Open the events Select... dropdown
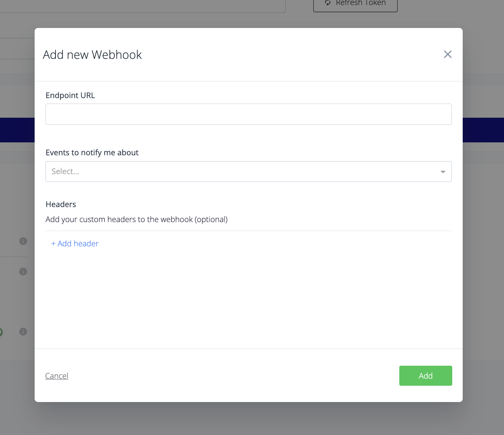 242,172
